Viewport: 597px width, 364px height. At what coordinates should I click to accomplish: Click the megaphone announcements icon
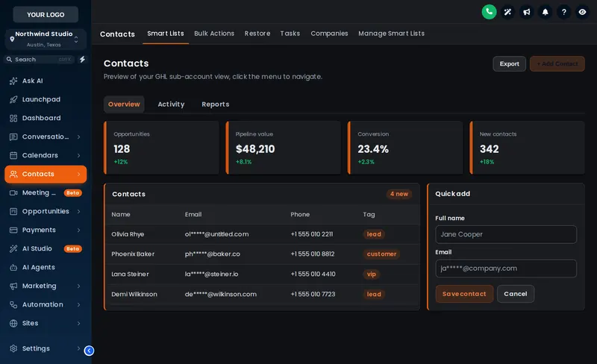(x=527, y=12)
